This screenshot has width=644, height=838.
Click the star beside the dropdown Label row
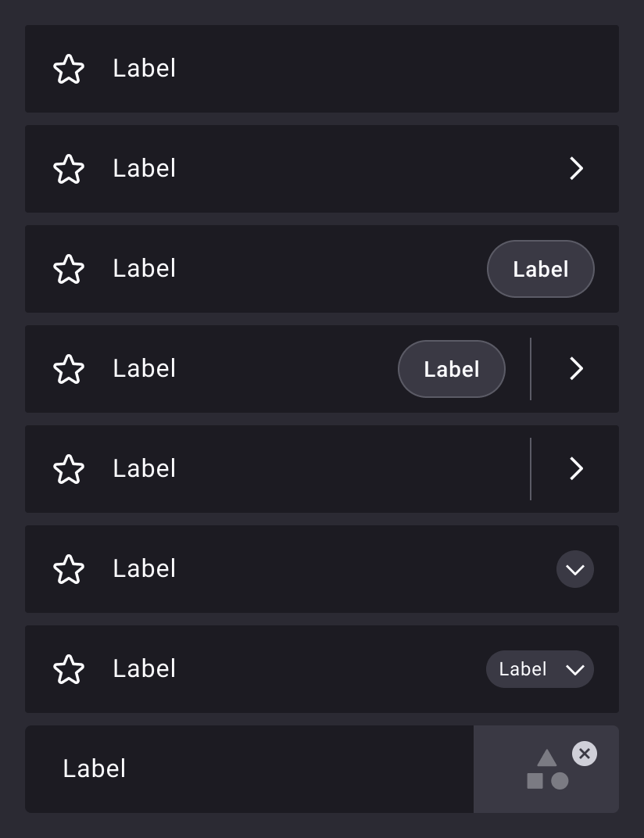pos(69,669)
